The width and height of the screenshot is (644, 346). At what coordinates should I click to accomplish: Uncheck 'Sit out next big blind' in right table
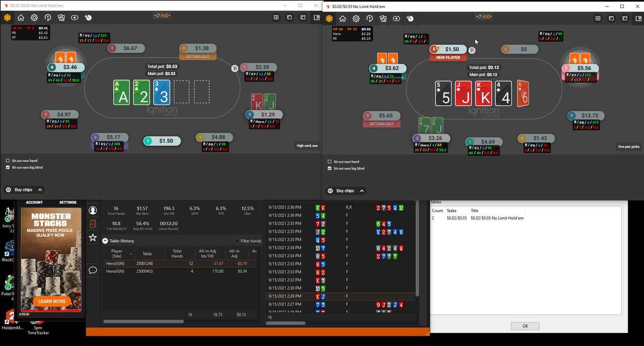(330, 168)
